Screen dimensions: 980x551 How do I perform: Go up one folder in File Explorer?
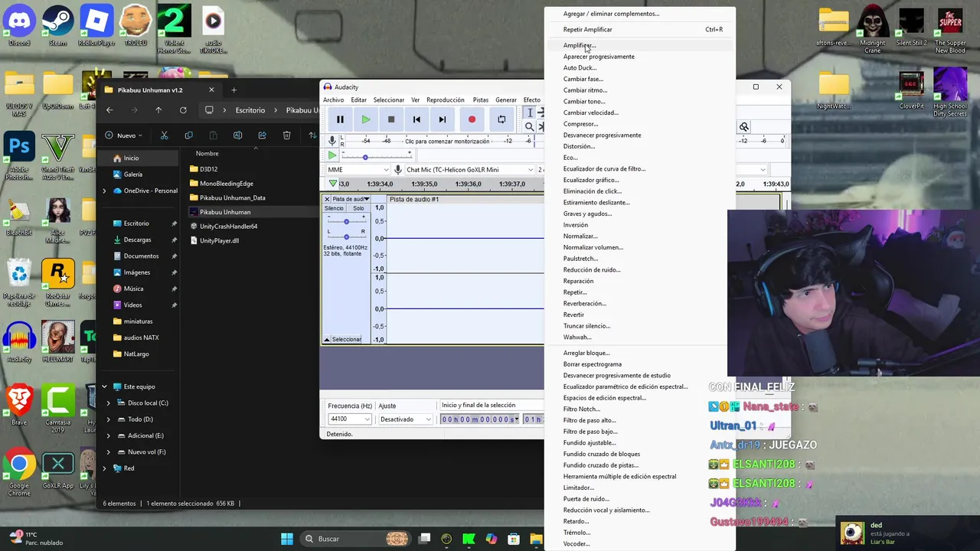(158, 110)
